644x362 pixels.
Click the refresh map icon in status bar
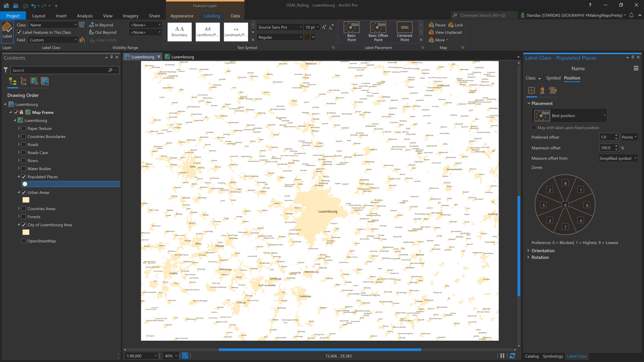512,356
